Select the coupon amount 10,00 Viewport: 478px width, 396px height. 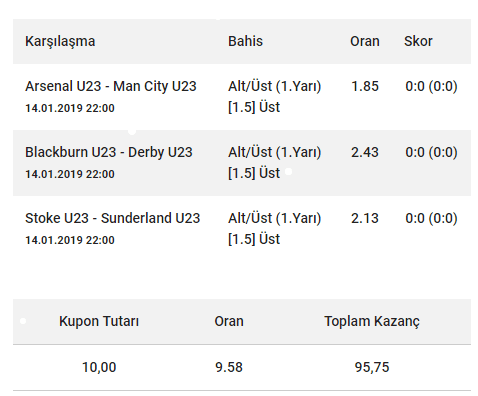click(99, 367)
